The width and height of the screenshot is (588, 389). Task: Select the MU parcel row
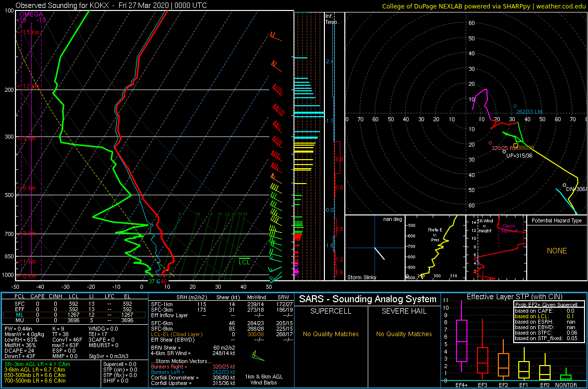[74, 320]
